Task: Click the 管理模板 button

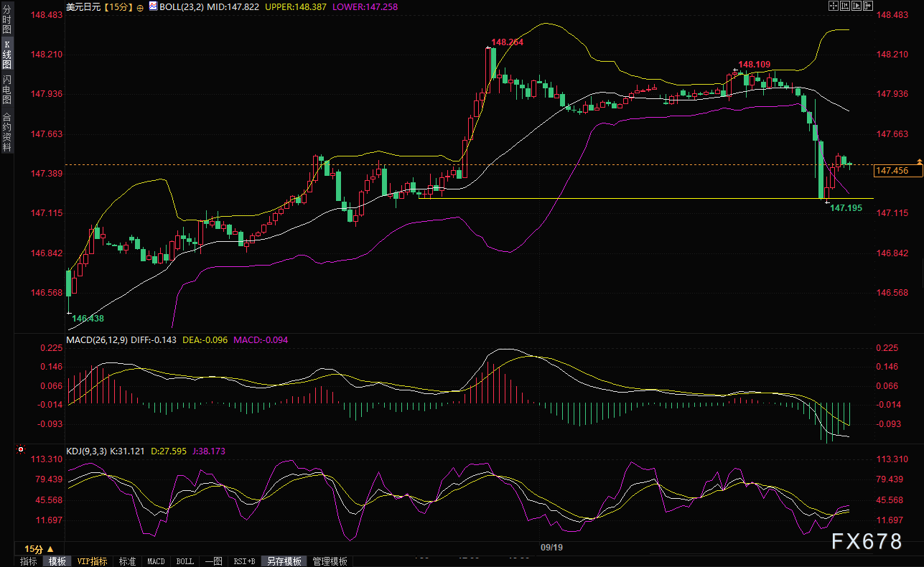Action: [x=330, y=561]
